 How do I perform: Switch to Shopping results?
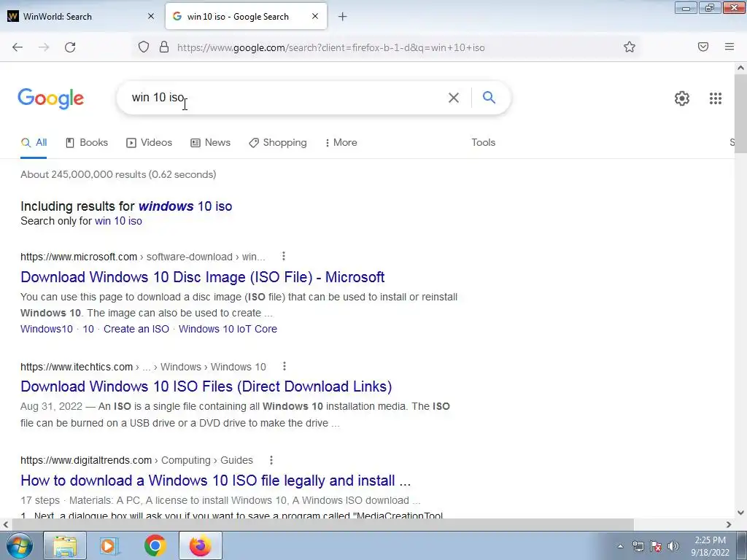point(278,142)
